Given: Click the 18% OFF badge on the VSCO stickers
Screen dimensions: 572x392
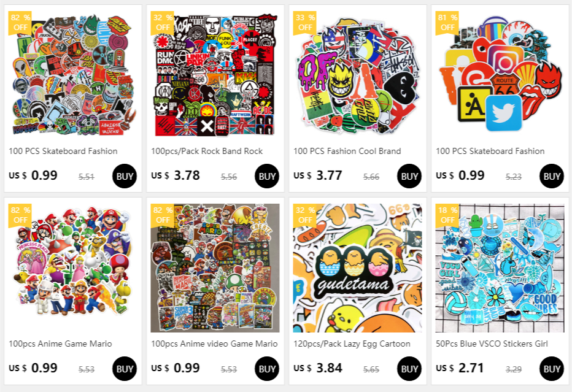Looking at the screenshot, I should click(x=447, y=215).
